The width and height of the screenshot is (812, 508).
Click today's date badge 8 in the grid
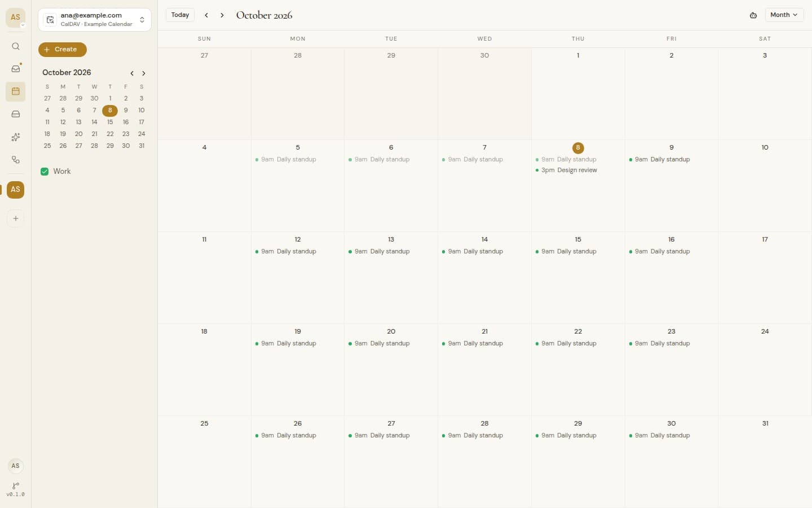[x=578, y=148]
